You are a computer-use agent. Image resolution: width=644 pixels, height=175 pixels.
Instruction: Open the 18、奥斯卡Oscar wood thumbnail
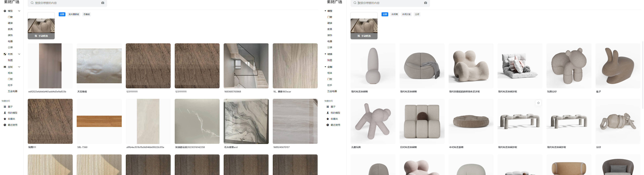point(295,66)
